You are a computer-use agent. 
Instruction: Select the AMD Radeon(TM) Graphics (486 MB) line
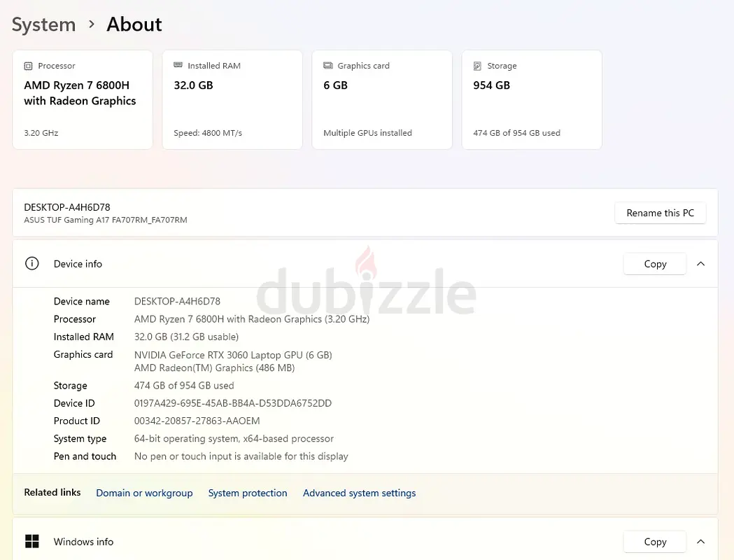[214, 368]
